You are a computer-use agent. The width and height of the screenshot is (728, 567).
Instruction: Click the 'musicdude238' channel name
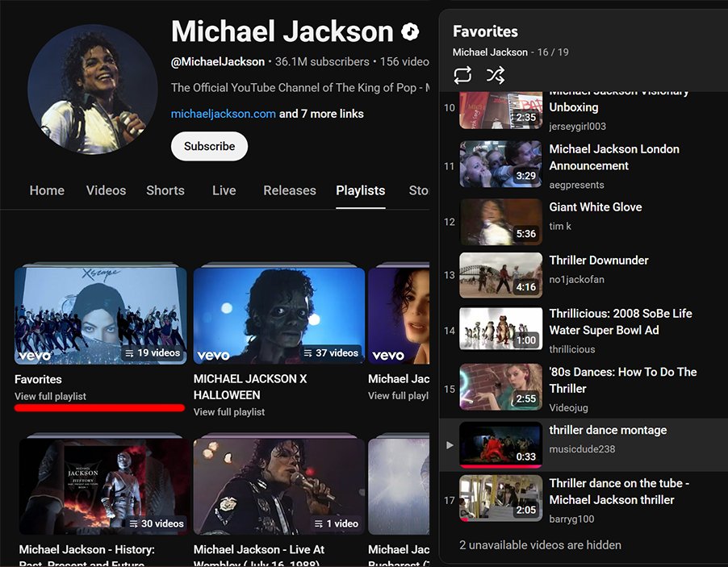pos(582,449)
